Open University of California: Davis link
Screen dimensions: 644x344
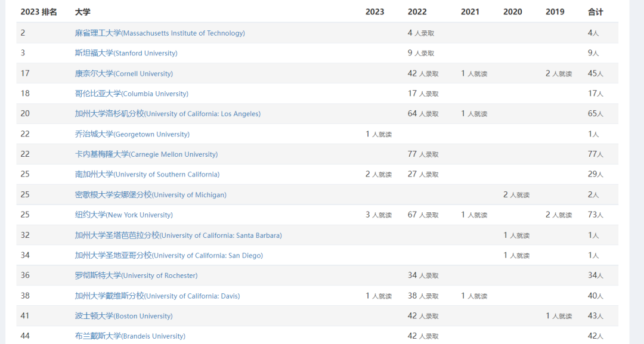(157, 296)
